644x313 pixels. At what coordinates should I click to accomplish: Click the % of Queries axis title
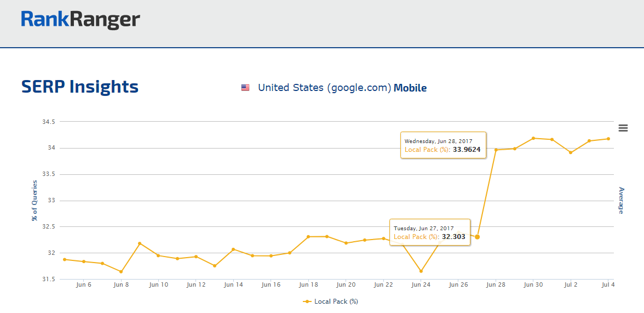[35, 201]
